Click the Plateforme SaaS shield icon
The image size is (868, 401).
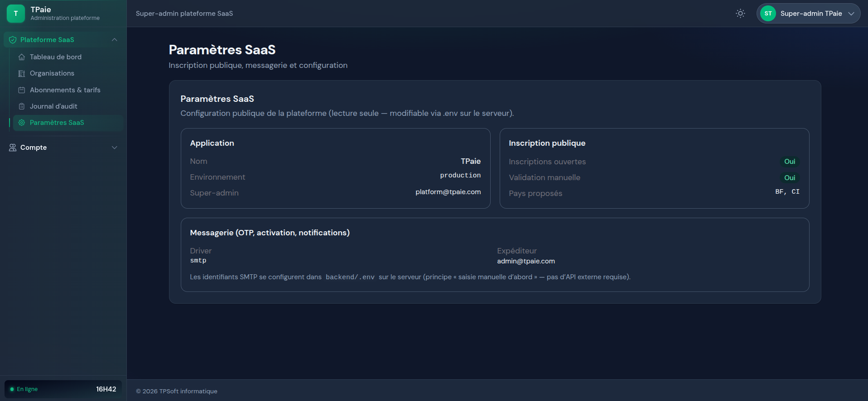(13, 40)
